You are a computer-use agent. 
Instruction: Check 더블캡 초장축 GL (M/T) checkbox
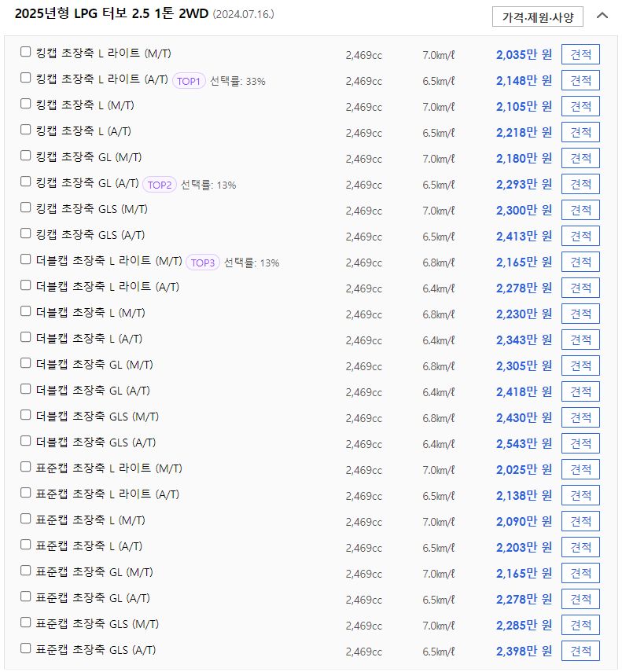click(26, 363)
